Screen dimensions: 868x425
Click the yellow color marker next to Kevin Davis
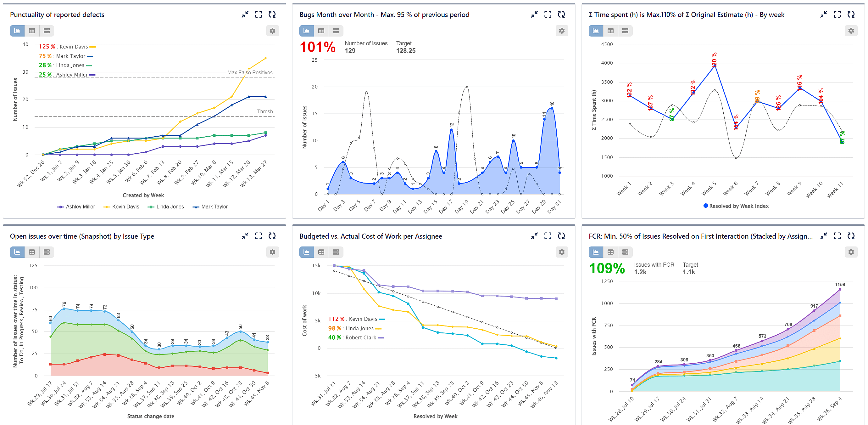coord(93,47)
